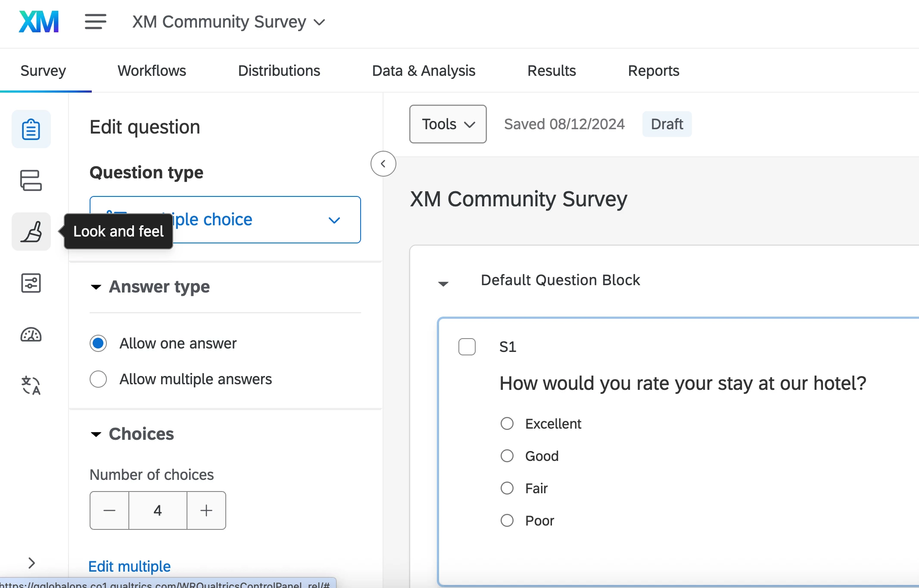Viewport: 919px width, 588px height.
Task: Click the Draft status badge
Action: pos(667,124)
